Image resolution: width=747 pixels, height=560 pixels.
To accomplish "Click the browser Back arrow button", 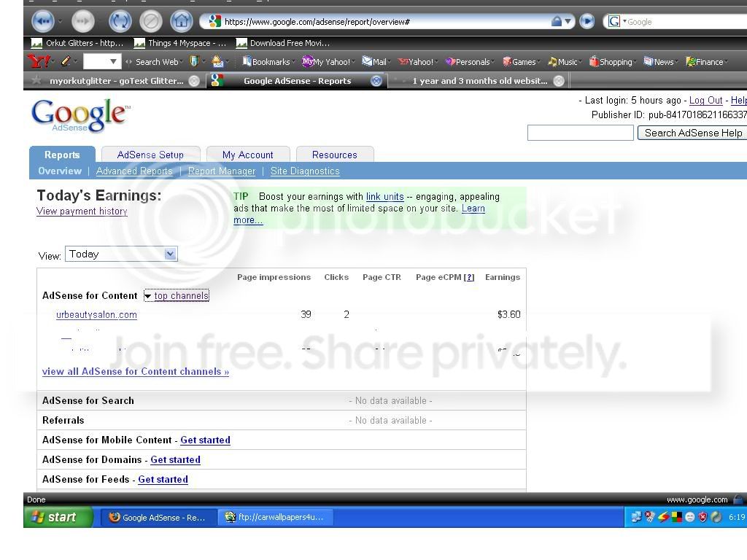I will [x=43, y=21].
